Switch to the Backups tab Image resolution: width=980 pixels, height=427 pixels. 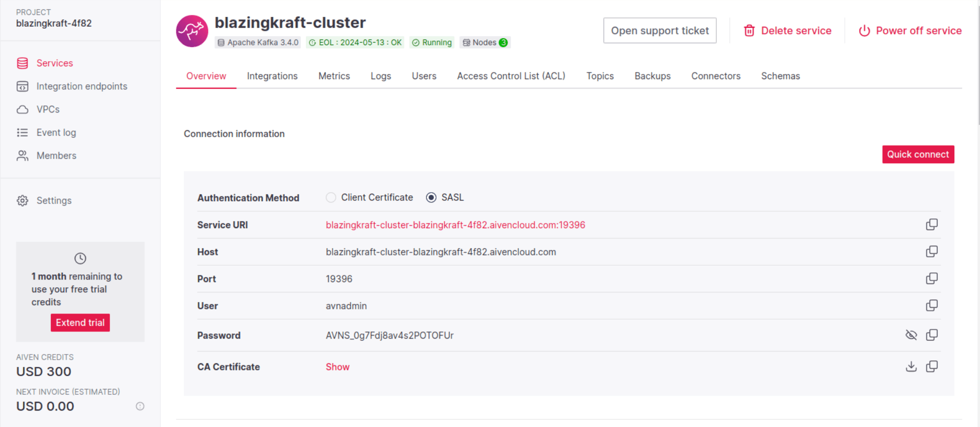point(652,76)
